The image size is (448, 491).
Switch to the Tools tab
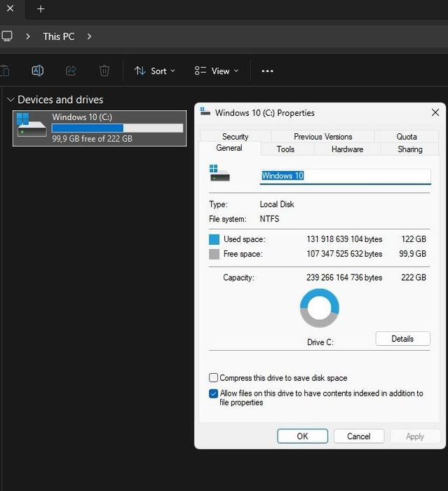(x=285, y=149)
